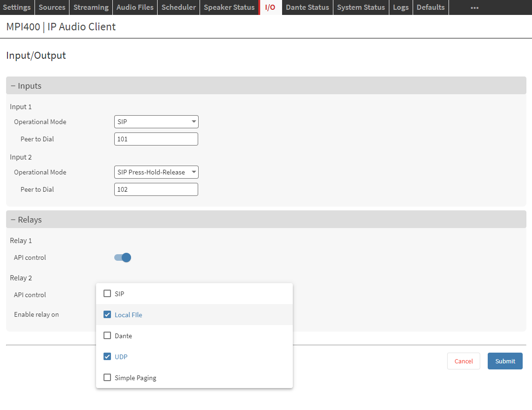
Task: Open the overflow three-dots menu
Action: [474, 7]
